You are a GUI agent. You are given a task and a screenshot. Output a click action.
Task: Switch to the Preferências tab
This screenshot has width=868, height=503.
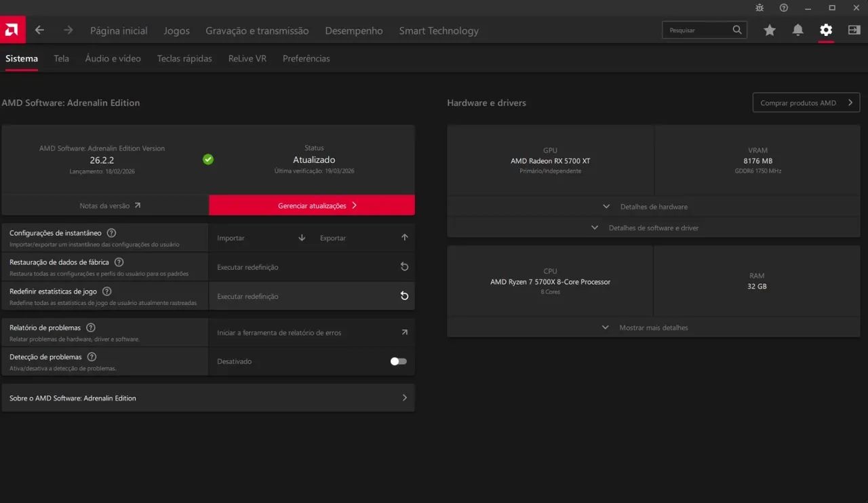[307, 59]
